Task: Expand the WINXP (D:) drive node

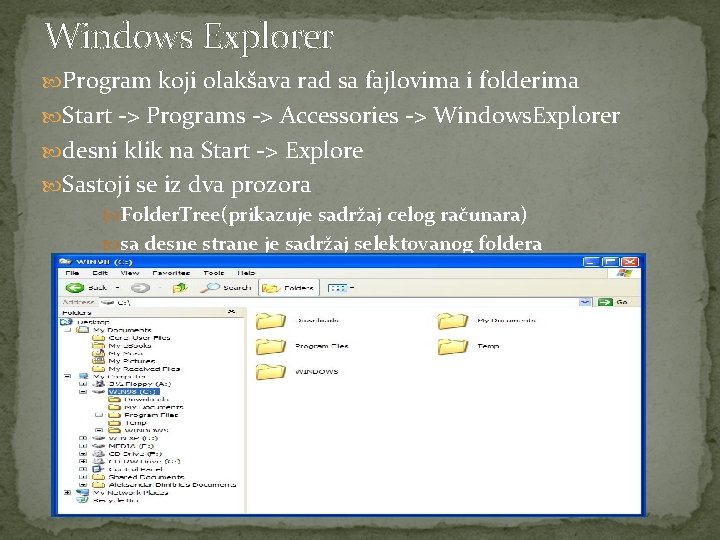Action: click(83, 438)
